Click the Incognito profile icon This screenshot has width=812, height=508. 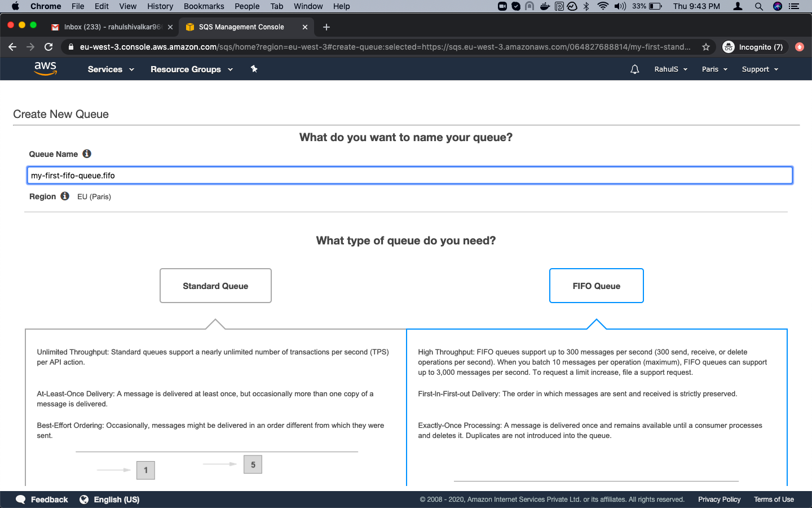pos(729,47)
